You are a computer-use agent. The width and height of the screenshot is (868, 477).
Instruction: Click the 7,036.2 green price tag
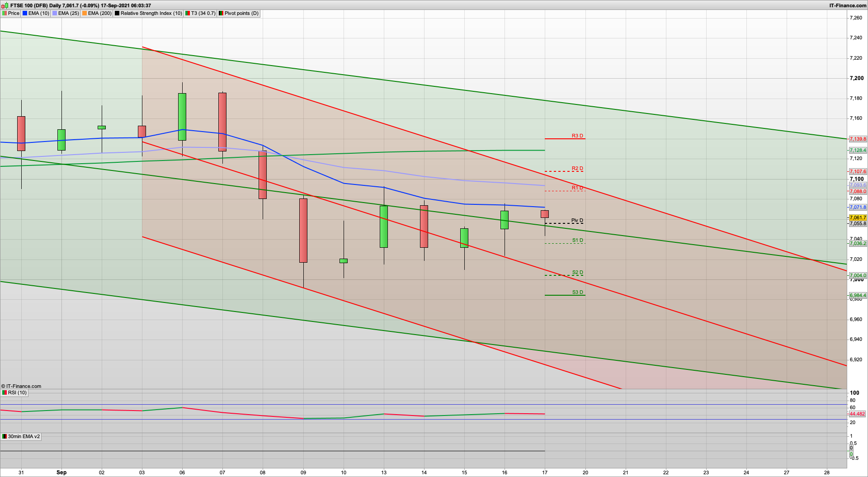[x=858, y=243]
